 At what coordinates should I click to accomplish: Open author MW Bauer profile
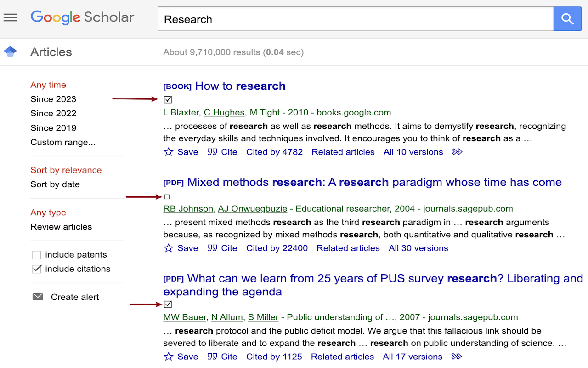[185, 317]
